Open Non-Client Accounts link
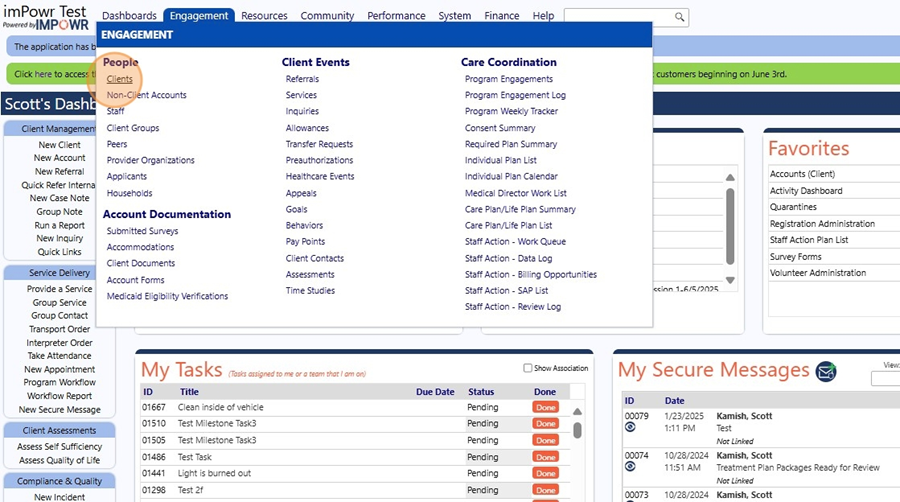900x502 pixels. click(x=146, y=95)
